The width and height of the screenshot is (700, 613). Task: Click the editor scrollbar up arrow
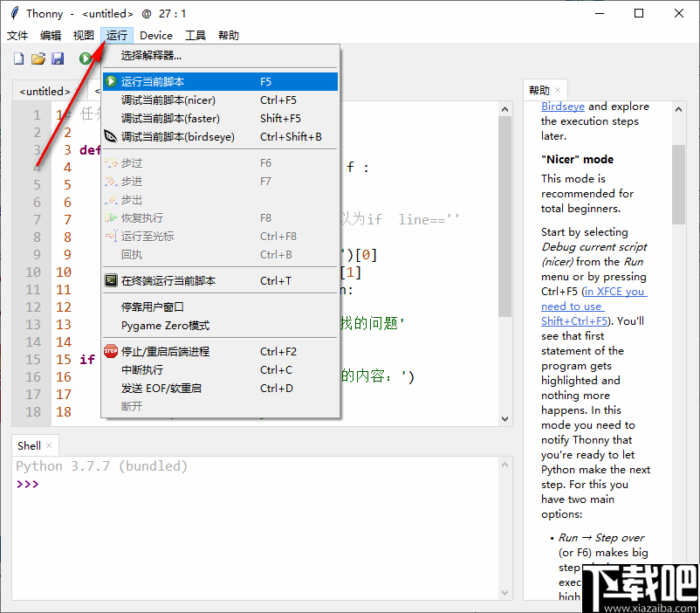(504, 109)
